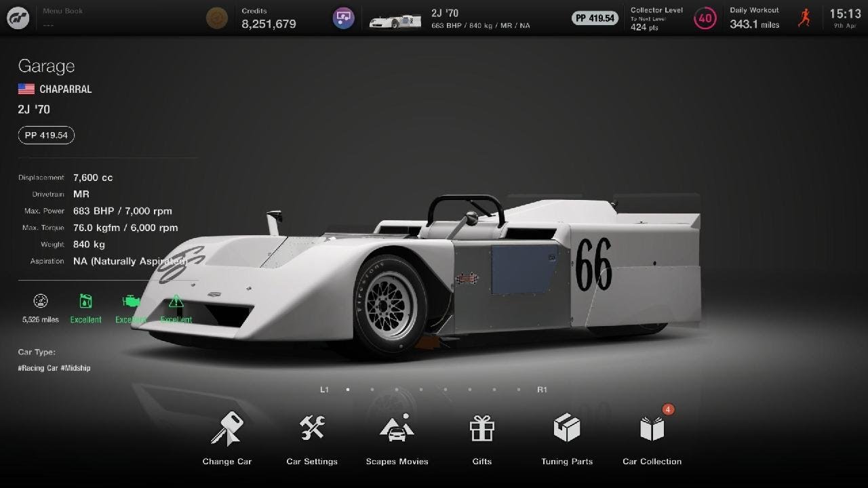Image resolution: width=868 pixels, height=488 pixels.
Task: Click the Car Collection notification badge 4
Action: (x=668, y=409)
